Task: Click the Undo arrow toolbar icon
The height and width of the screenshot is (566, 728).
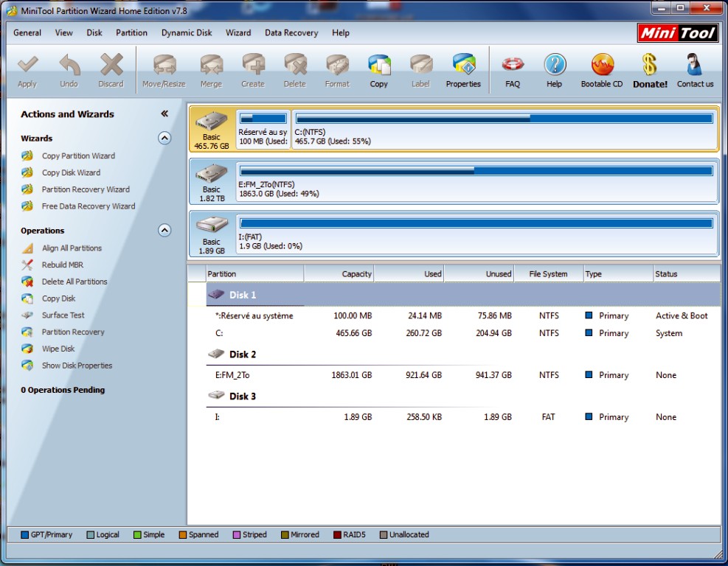Action: click(x=69, y=65)
